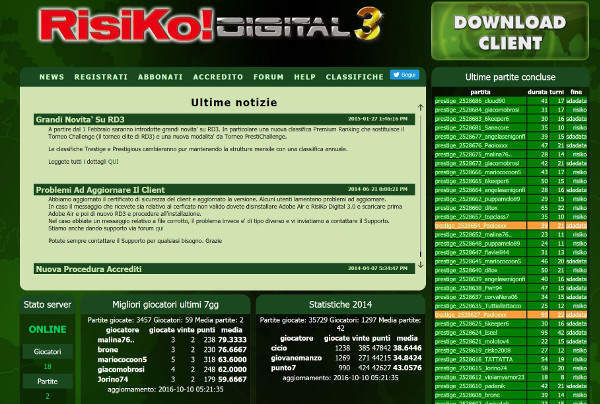Screen dimensions: 600x404
Task: Click the news scroll up arrow
Action: 421,108
